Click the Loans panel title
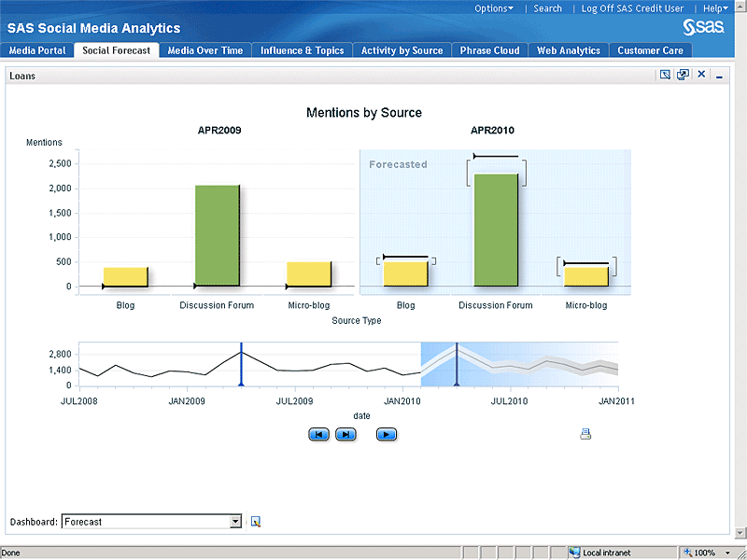This screenshot has height=560, width=747. click(x=22, y=77)
